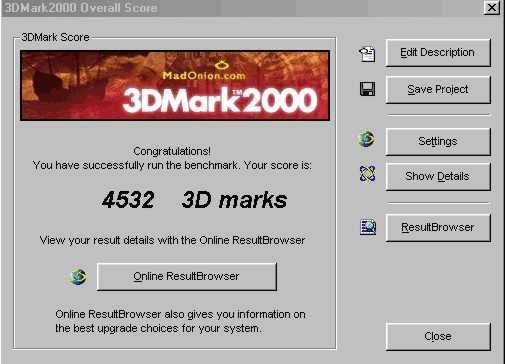The image size is (505, 364).
Task: Open the Online ResultBrowser button
Action: coord(187,276)
